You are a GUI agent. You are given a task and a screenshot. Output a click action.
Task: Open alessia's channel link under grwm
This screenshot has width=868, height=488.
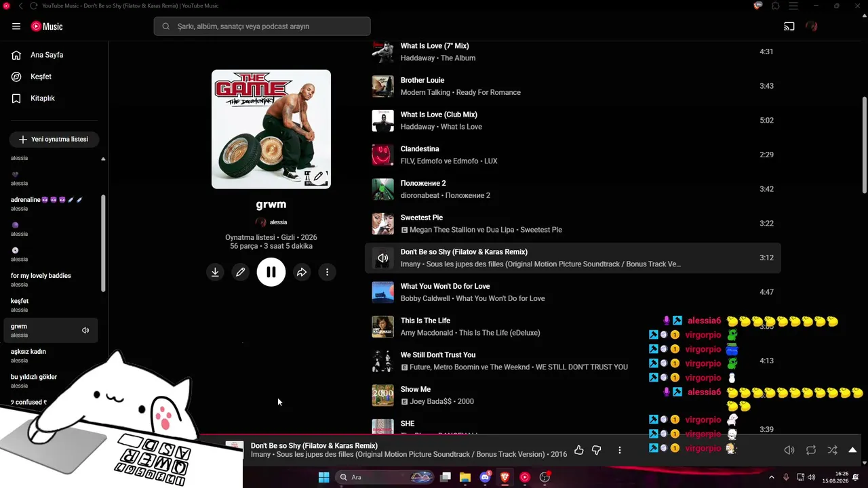[278, 222]
